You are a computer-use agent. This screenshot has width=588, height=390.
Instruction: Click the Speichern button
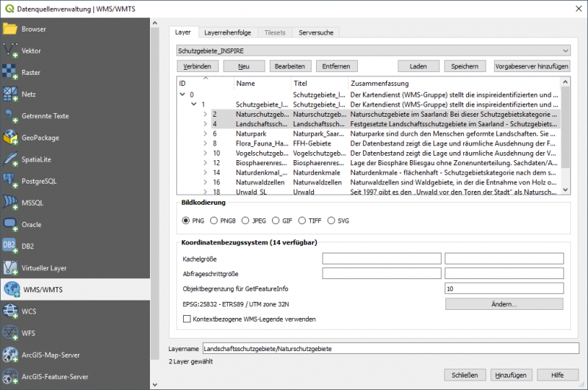465,66
